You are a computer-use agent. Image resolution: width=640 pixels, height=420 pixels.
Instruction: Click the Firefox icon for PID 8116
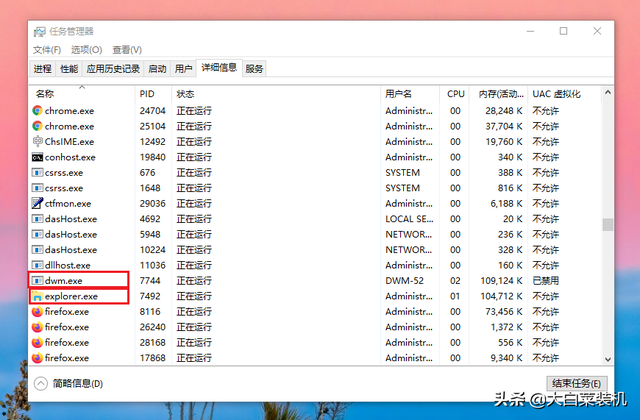tap(37, 312)
